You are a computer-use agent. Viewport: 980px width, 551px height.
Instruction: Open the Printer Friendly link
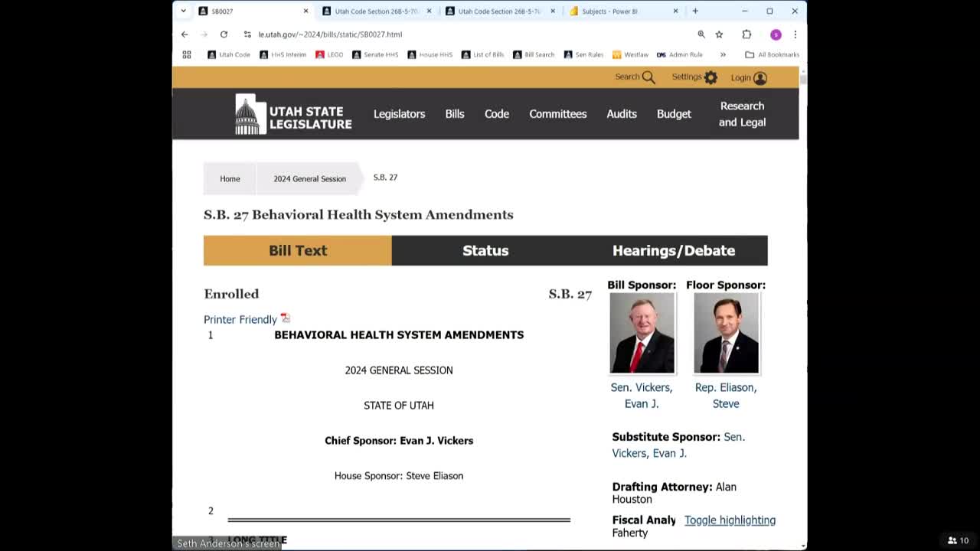pos(239,319)
